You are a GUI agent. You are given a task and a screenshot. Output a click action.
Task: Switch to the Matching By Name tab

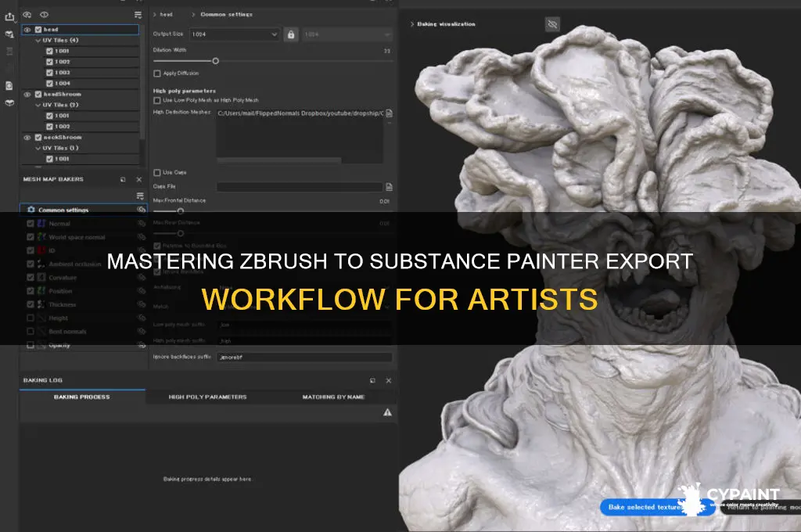pyautogui.click(x=333, y=397)
